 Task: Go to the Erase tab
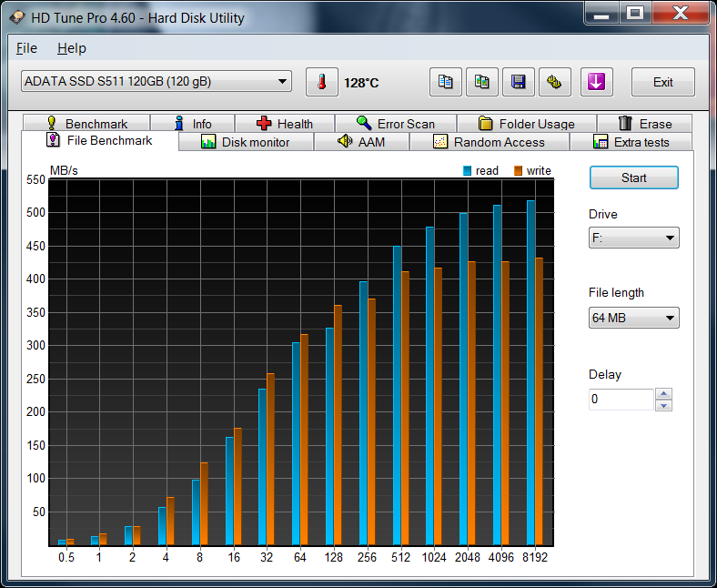[644, 124]
